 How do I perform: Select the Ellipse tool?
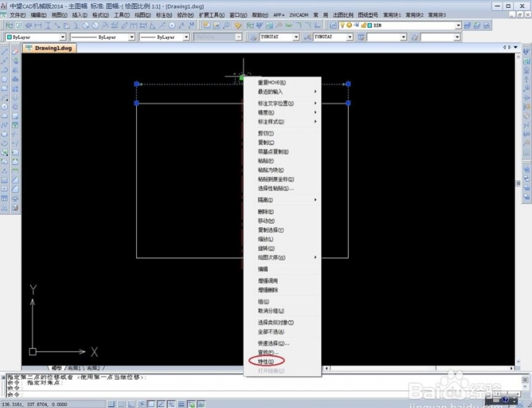(4, 134)
